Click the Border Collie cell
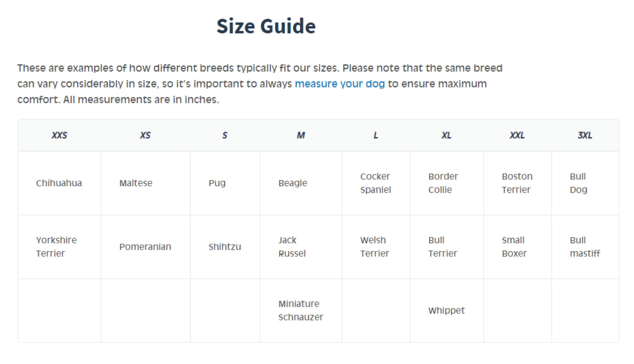634x364 pixels. (446, 183)
